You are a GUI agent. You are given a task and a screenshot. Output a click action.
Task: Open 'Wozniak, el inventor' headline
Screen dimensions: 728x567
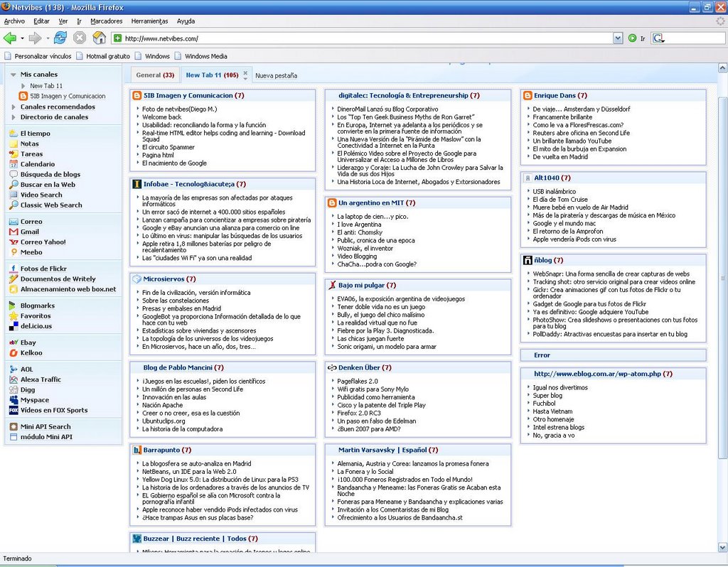pos(365,248)
